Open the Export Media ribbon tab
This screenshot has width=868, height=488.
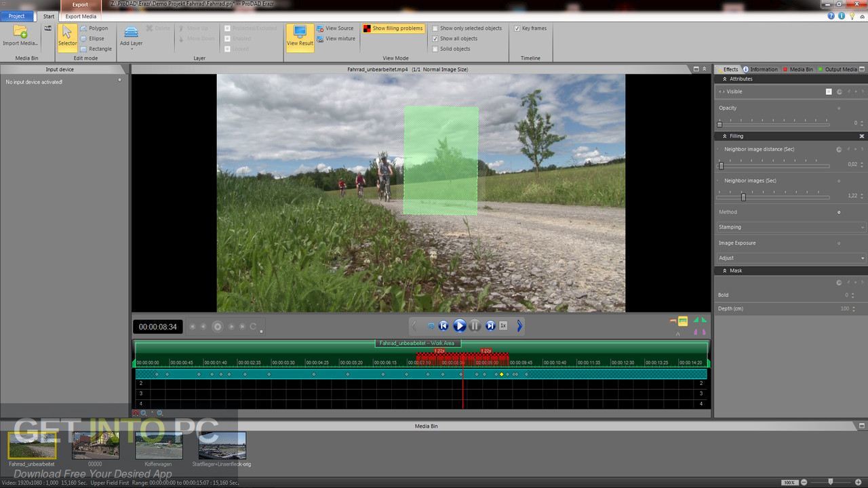point(81,16)
